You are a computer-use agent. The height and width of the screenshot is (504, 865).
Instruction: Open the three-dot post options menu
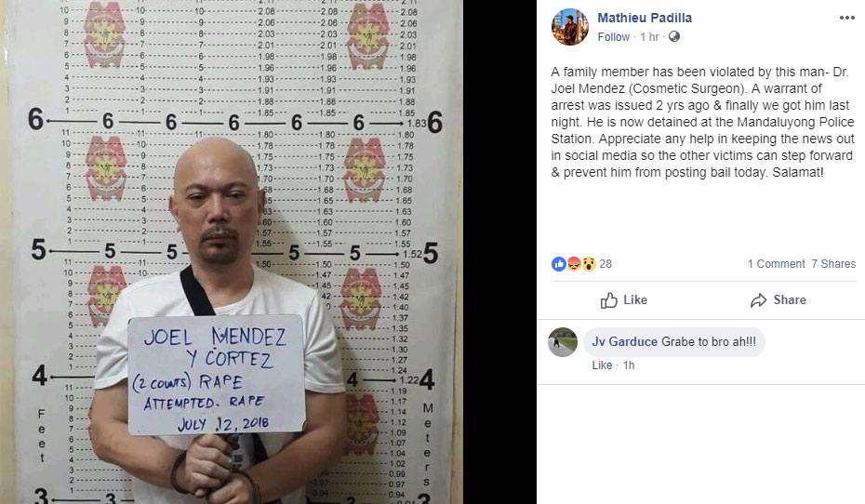coord(846,19)
